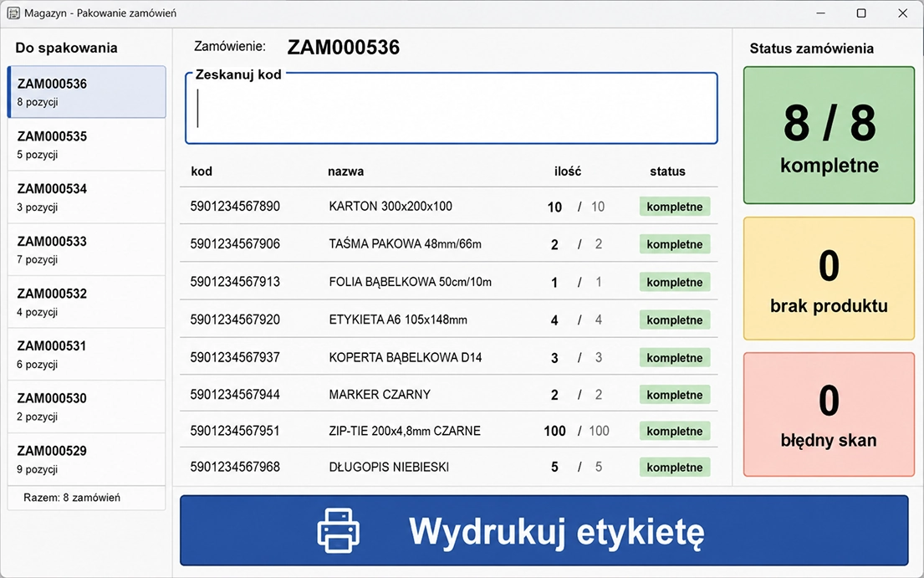Select the ZIP-TIE 200x4,8mm CZARNE item
The width and height of the screenshot is (924, 578).
[x=405, y=431]
